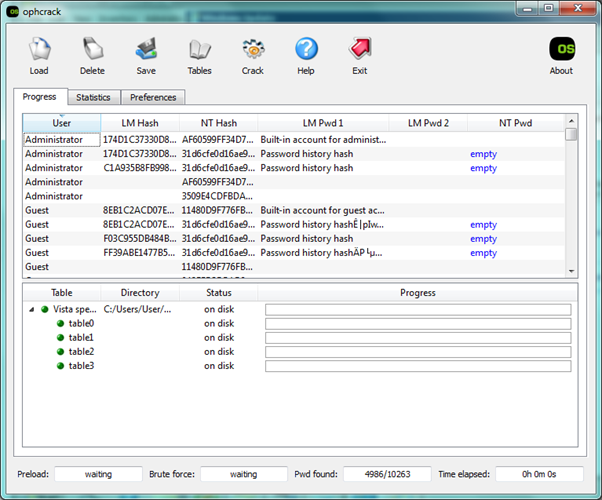This screenshot has height=500, width=602.
Task: Select table3 in the tables list
Action: [81, 366]
